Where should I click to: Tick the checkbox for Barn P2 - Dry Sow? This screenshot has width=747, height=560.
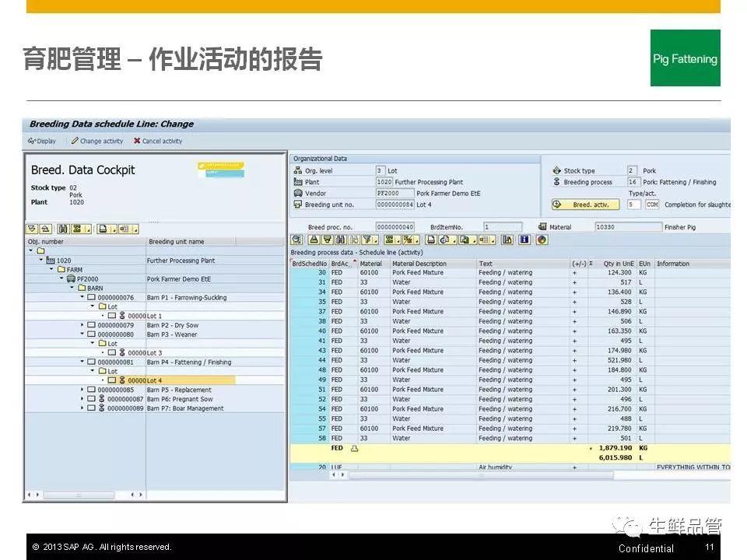[x=92, y=325]
